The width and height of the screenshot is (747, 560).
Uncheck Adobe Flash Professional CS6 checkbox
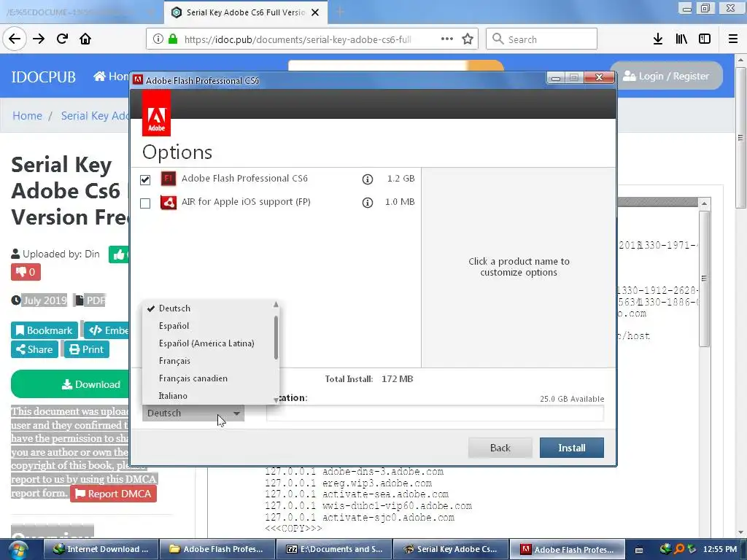tap(145, 179)
